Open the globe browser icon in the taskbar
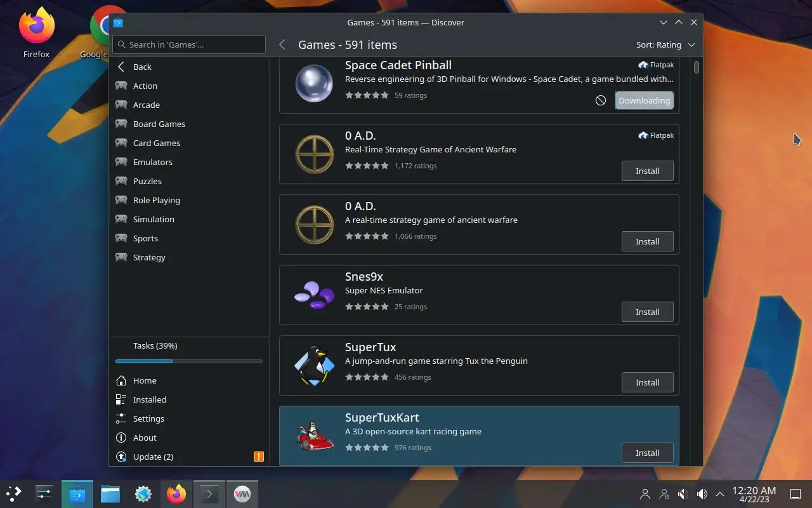This screenshot has width=812, height=508. pyautogui.click(x=143, y=493)
